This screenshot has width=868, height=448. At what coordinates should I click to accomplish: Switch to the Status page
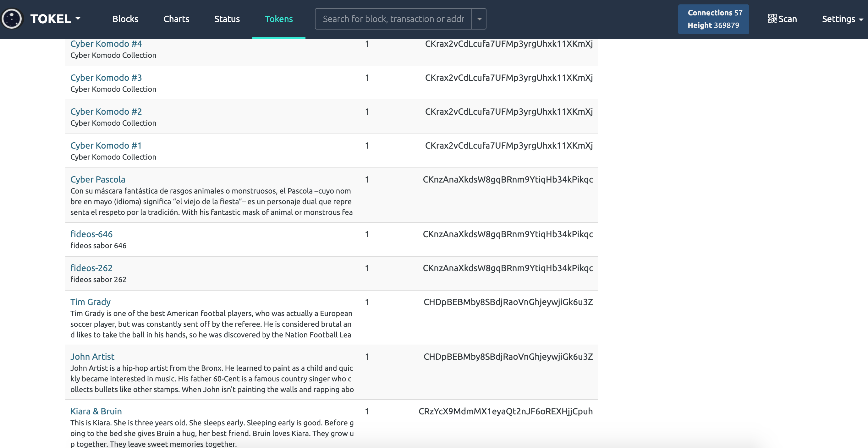[227, 19]
